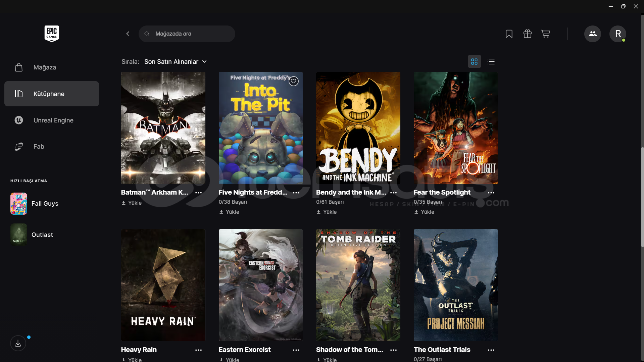Viewport: 644px width, 362px height.
Task: Click the vertical scrollbar thumb
Action: 642,197
